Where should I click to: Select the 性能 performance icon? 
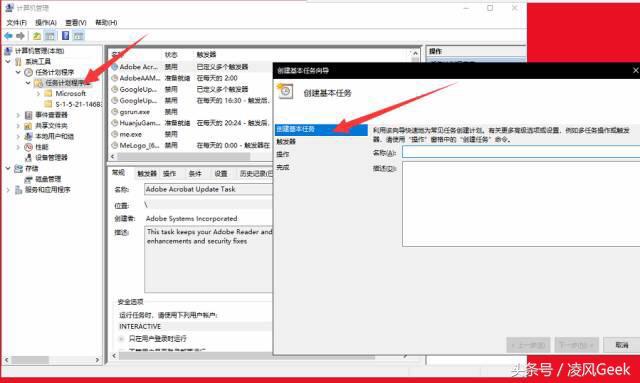28,147
